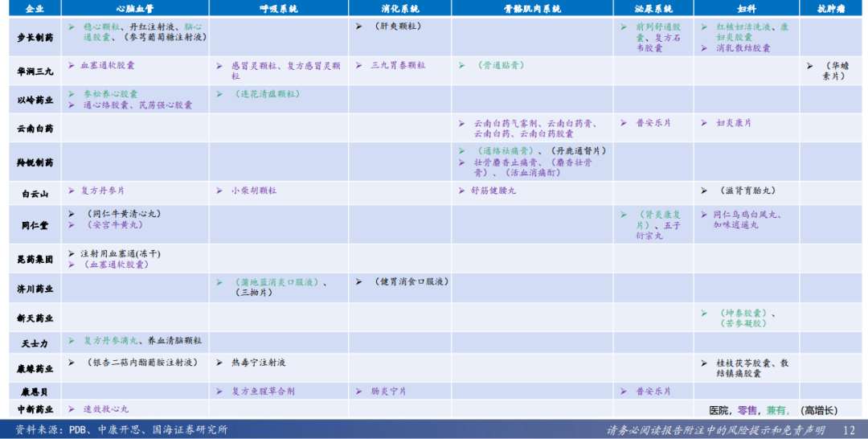Image resolution: width=868 pixels, height=439 pixels.
Task: Click the 热毒宁注射液 cell
Action: (259, 363)
